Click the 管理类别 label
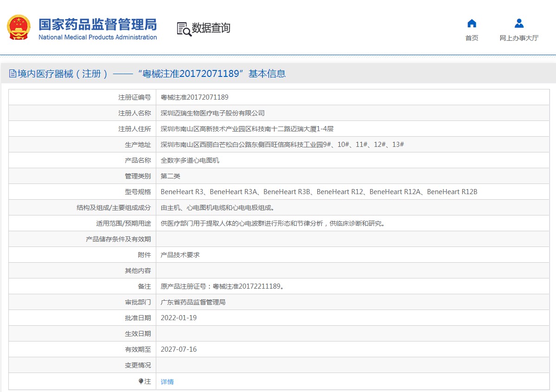556x392 pixels. [138, 176]
